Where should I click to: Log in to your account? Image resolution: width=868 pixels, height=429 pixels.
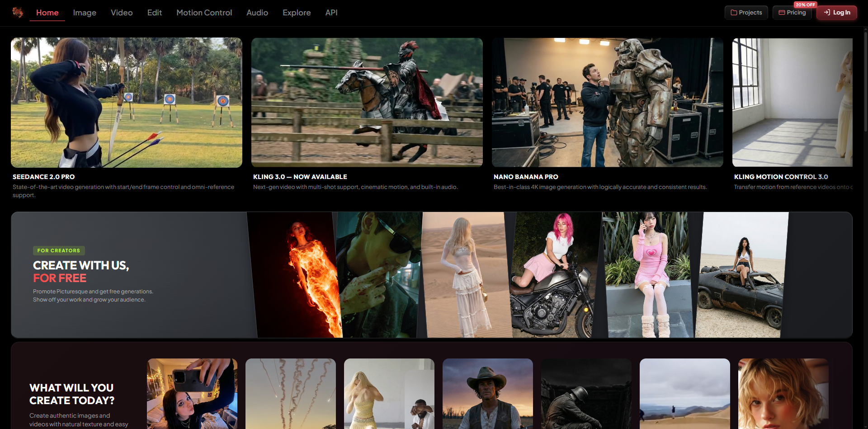836,13
